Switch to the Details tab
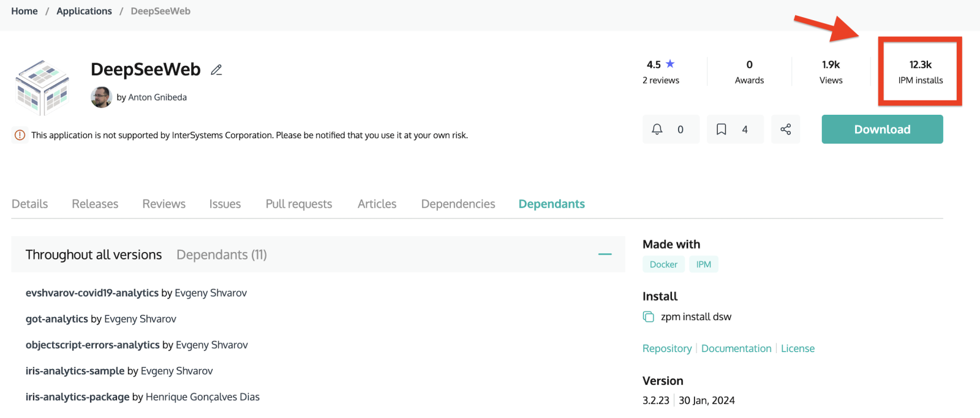The image size is (980, 418). point(30,204)
